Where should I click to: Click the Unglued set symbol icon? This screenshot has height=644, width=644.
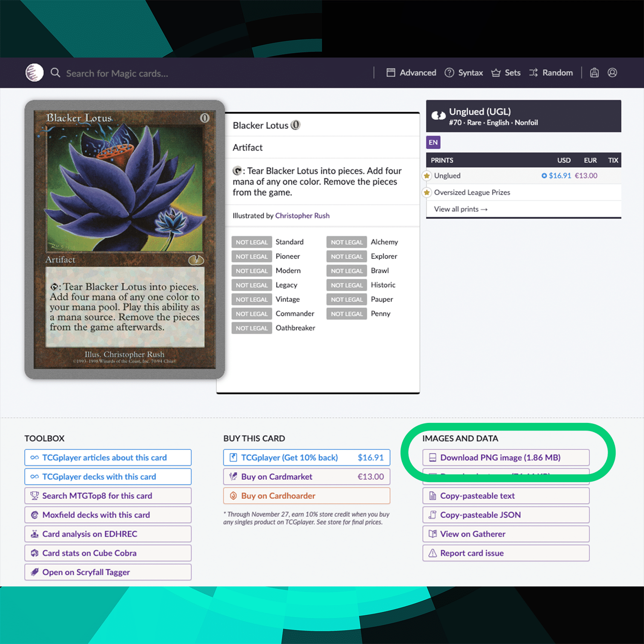pos(439,114)
